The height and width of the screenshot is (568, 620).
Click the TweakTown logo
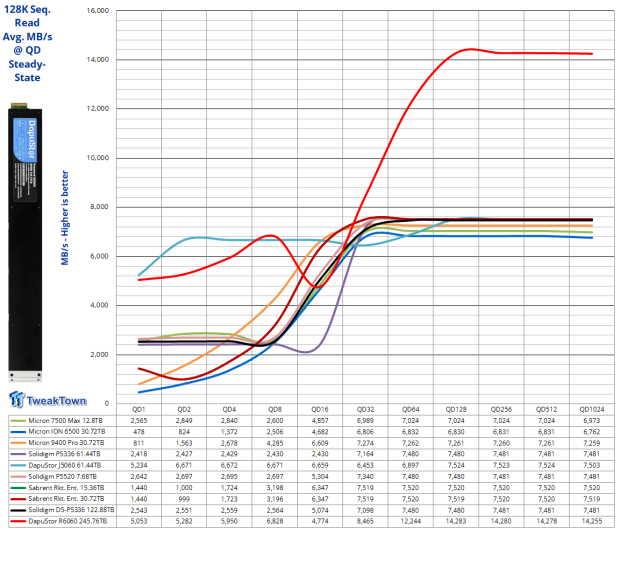click(x=47, y=399)
